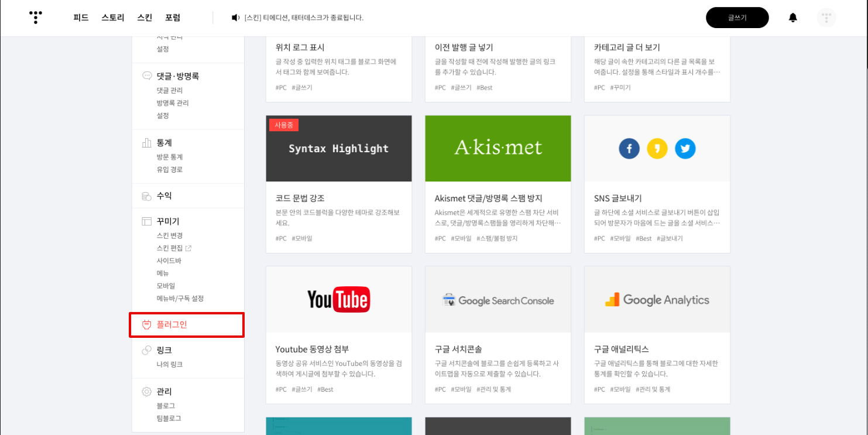Click the 수익 coins icon
The width and height of the screenshot is (868, 435).
(147, 196)
